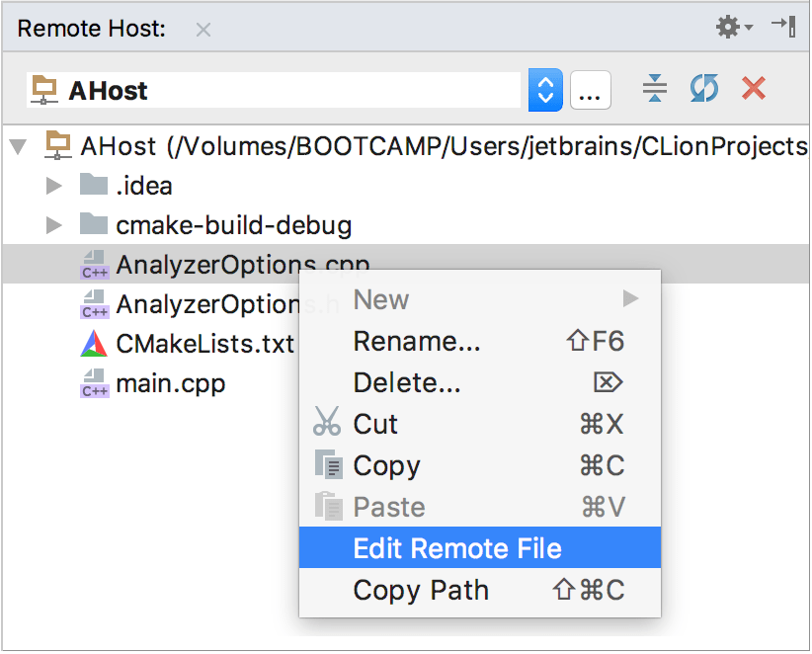Screen dimensions: 812x654
Task: Select Copy Path in the context menu
Action: click(x=420, y=589)
